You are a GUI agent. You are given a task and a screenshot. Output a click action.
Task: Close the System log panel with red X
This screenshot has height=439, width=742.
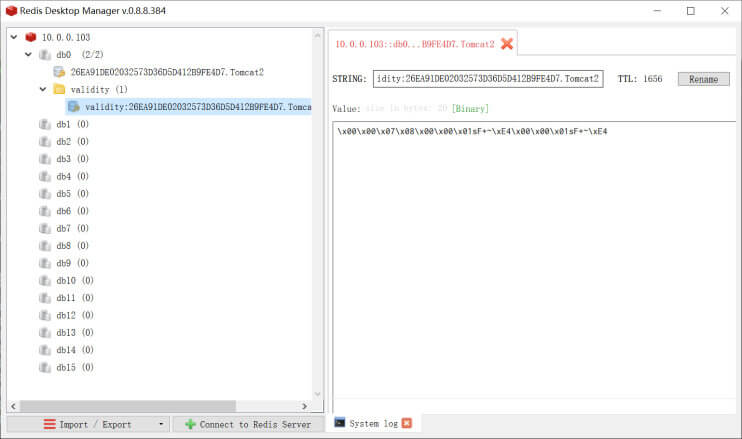pos(406,423)
